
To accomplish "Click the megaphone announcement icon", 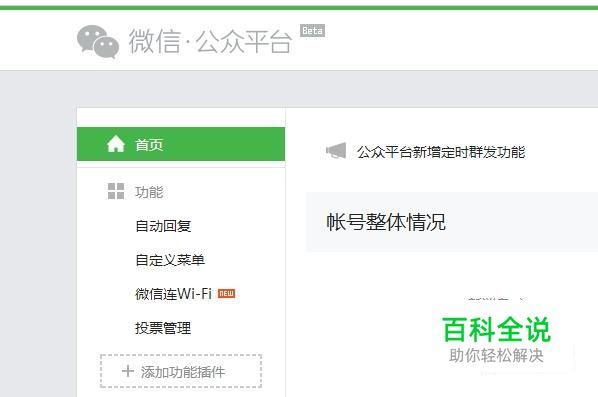I will point(336,151).
